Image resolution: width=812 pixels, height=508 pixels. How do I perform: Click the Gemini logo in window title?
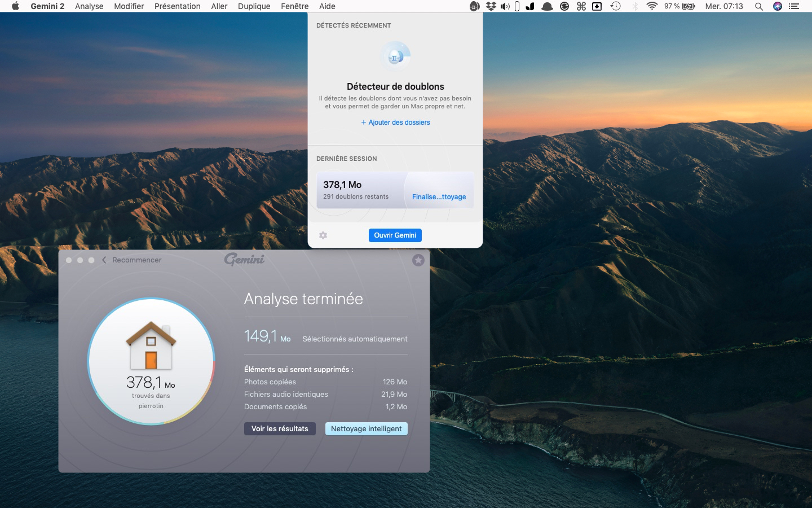(x=244, y=259)
